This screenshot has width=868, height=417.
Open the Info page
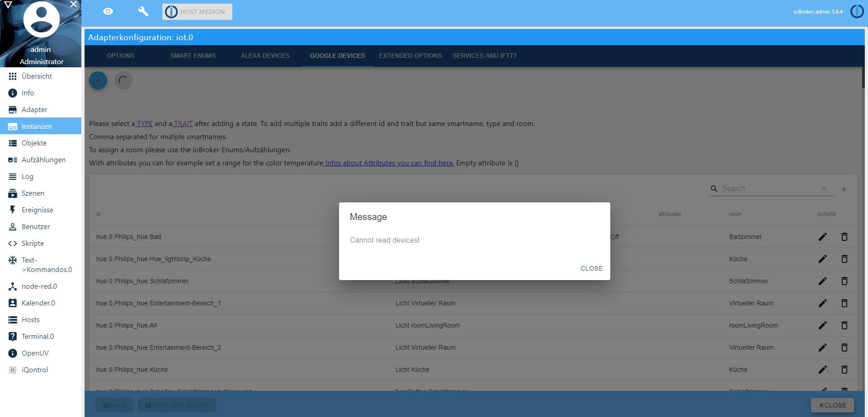[41, 93]
